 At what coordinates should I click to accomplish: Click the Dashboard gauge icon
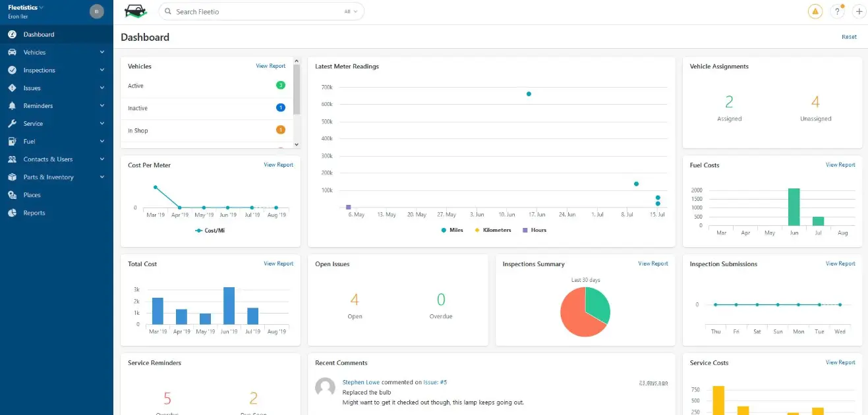tap(12, 34)
